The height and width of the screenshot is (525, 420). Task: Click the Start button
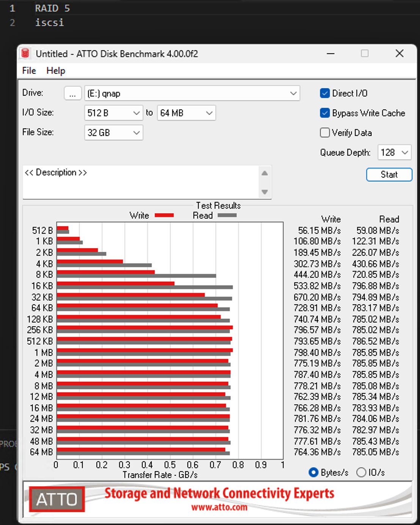coord(389,174)
